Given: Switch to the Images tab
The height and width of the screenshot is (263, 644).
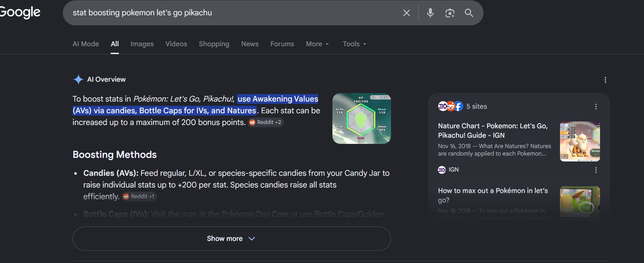Looking at the screenshot, I should point(142,44).
